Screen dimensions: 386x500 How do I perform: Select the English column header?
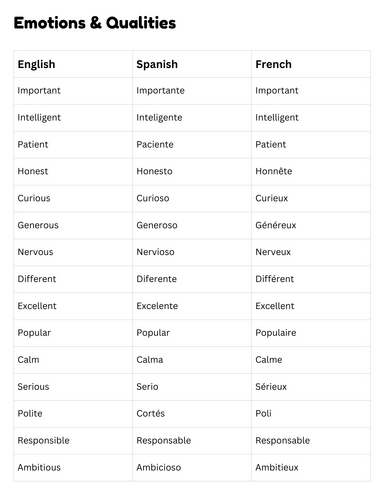[x=36, y=64]
